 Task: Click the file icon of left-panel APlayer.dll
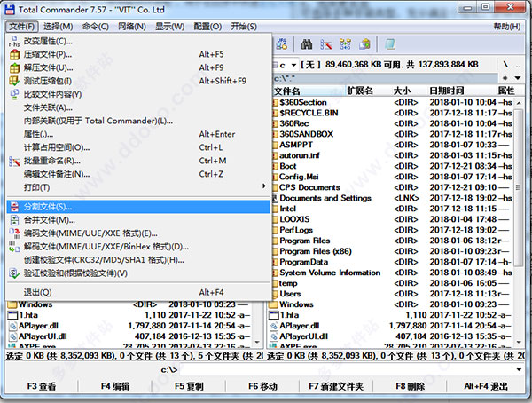point(12,326)
